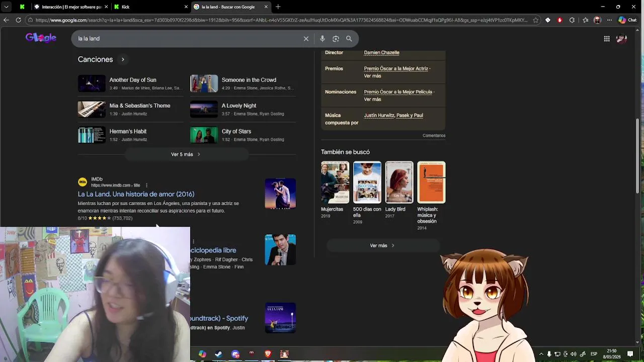Expand Nominaciones with Ver más

click(x=372, y=100)
